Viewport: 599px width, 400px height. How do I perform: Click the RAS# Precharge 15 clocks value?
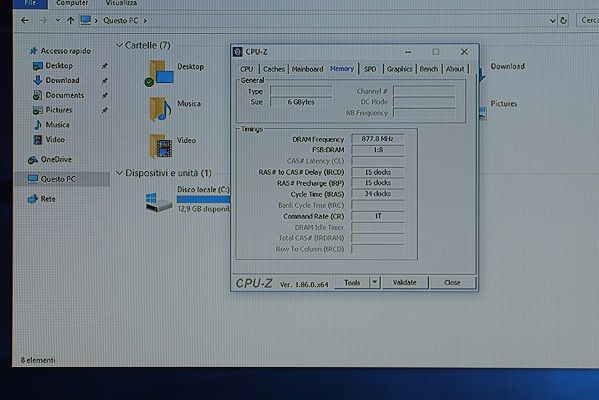pyautogui.click(x=377, y=183)
